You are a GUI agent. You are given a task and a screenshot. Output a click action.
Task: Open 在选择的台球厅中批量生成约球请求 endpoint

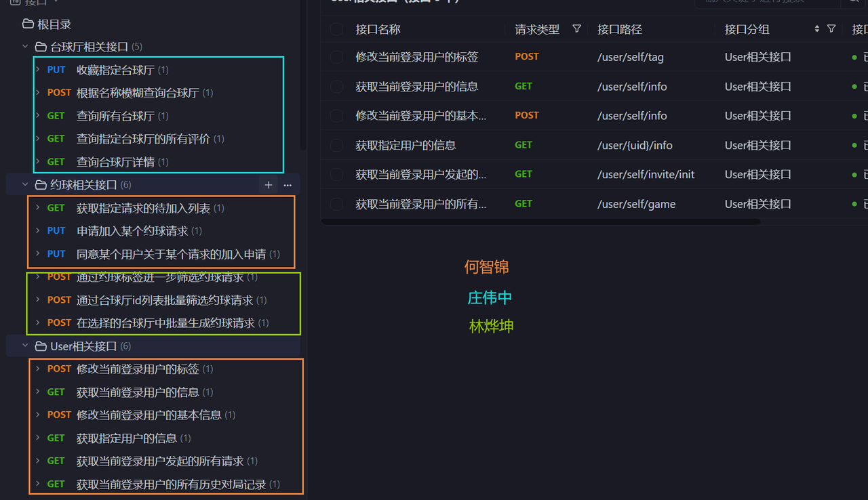click(165, 323)
